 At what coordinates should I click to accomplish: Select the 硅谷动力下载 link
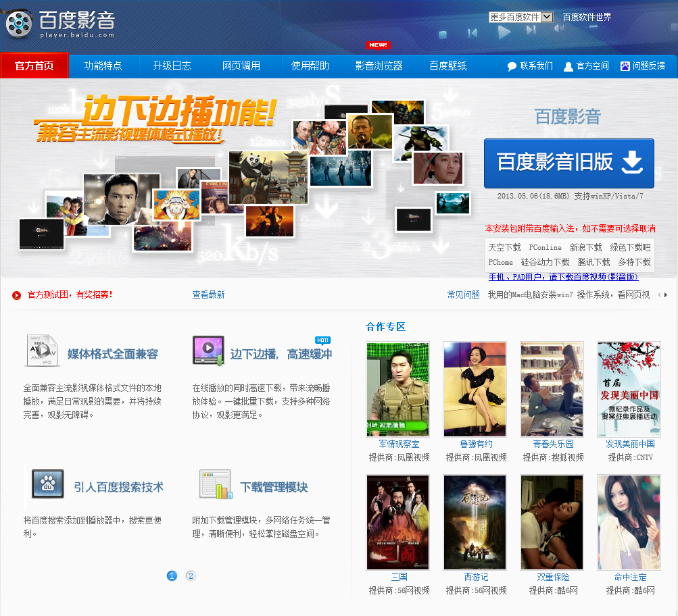click(x=546, y=262)
